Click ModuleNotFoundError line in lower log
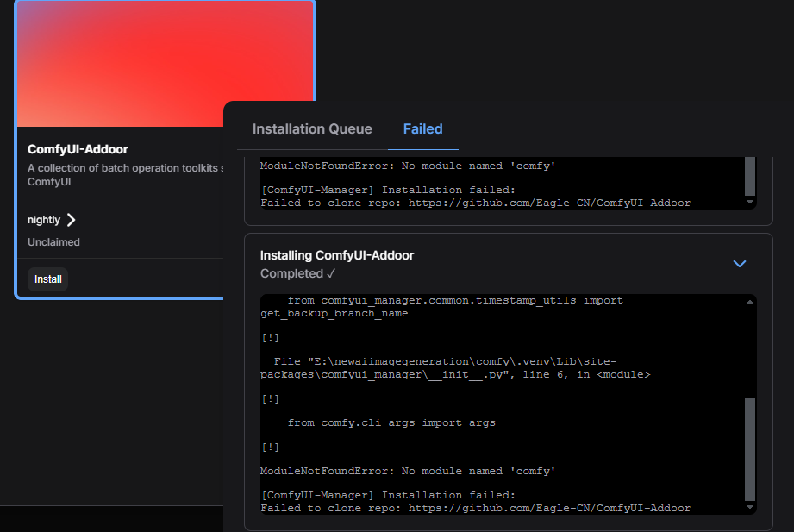 pyautogui.click(x=408, y=471)
